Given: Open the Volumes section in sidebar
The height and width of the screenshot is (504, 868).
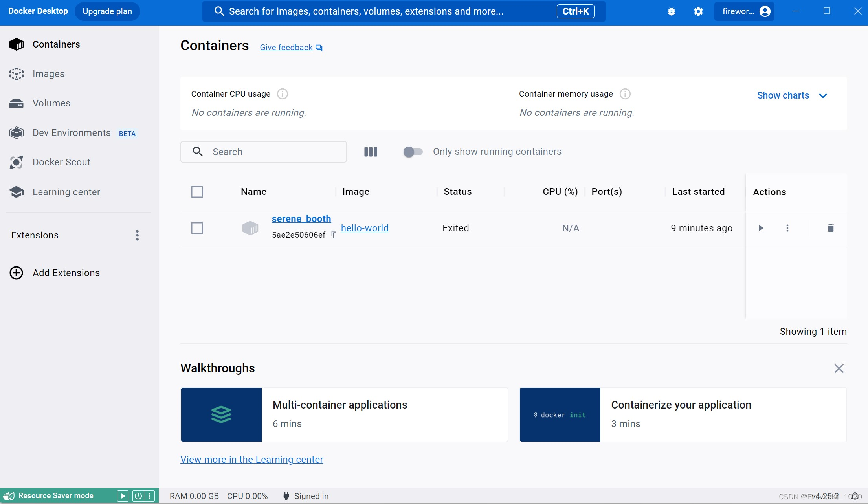Looking at the screenshot, I should (79, 103).
